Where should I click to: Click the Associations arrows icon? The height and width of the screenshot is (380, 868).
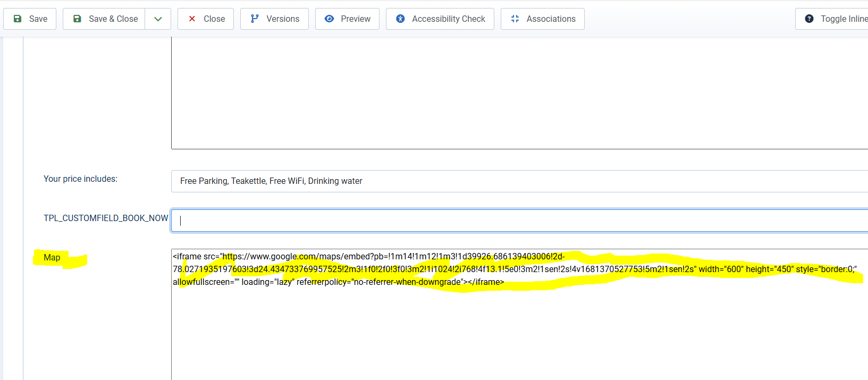point(515,19)
